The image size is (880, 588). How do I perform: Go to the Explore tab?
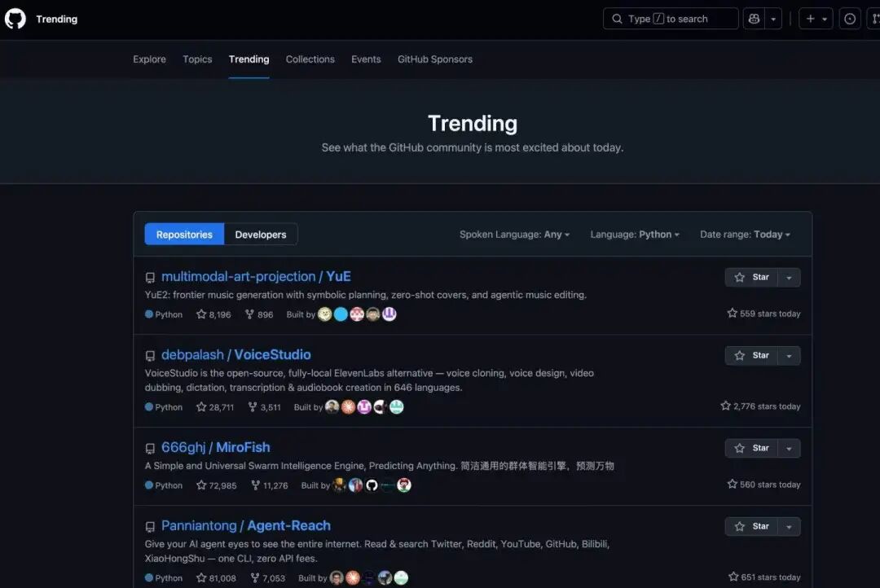click(x=149, y=59)
